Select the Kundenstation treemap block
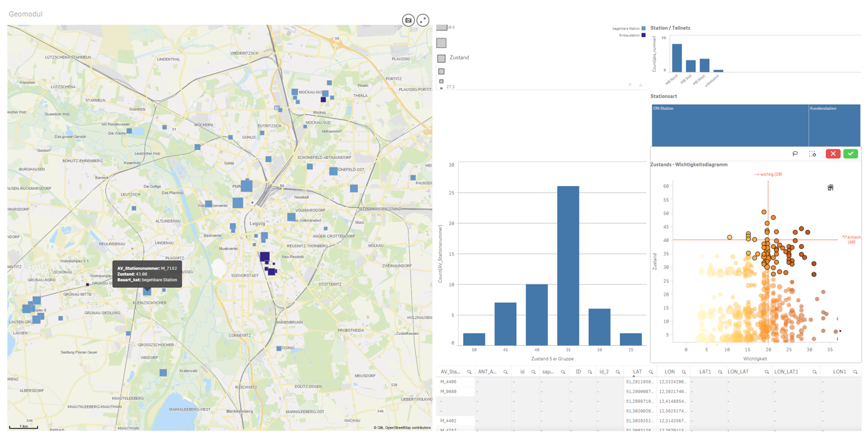868x432 pixels. coord(835,126)
